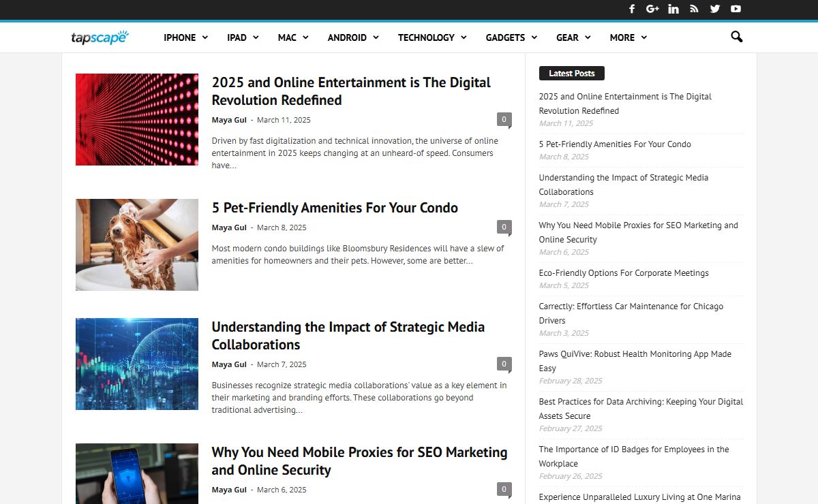The width and height of the screenshot is (818, 504).
Task: Open the YouTube social icon
Action: pyautogui.click(x=736, y=9)
